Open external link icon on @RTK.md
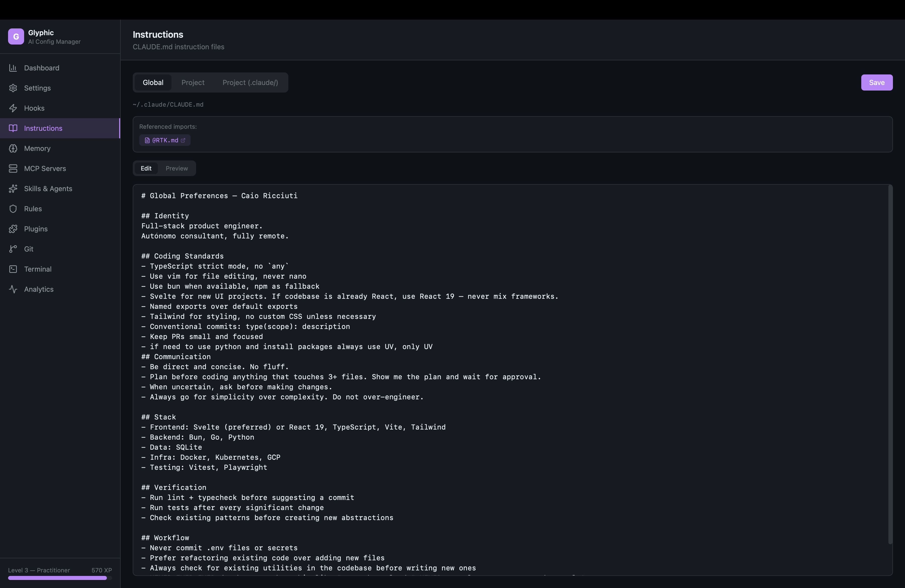Image resolution: width=905 pixels, height=588 pixels. pyautogui.click(x=183, y=140)
